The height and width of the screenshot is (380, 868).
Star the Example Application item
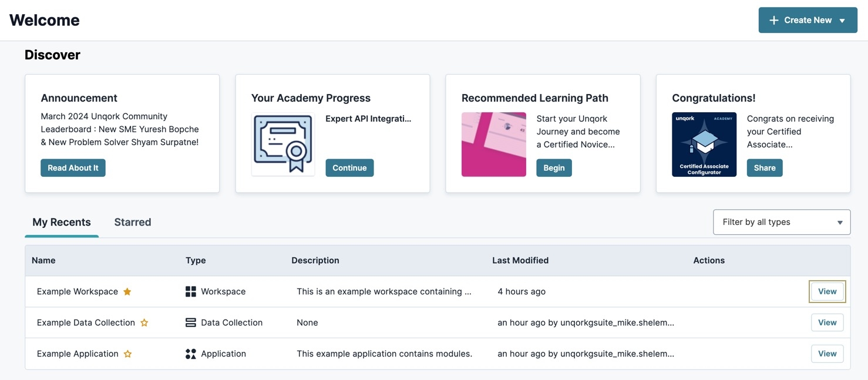click(x=127, y=354)
